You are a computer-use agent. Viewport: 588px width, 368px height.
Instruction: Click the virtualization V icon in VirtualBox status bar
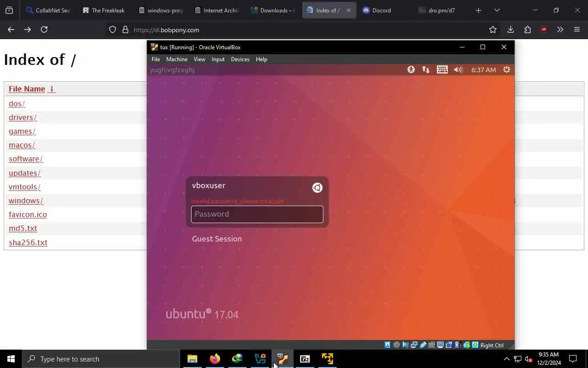458,345
